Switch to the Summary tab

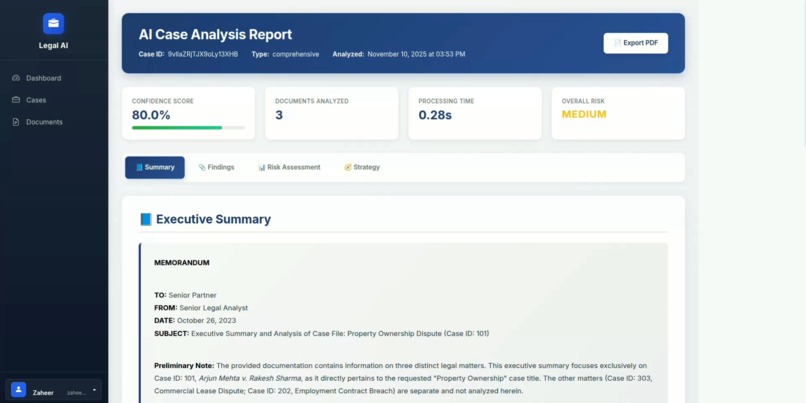pyautogui.click(x=155, y=168)
